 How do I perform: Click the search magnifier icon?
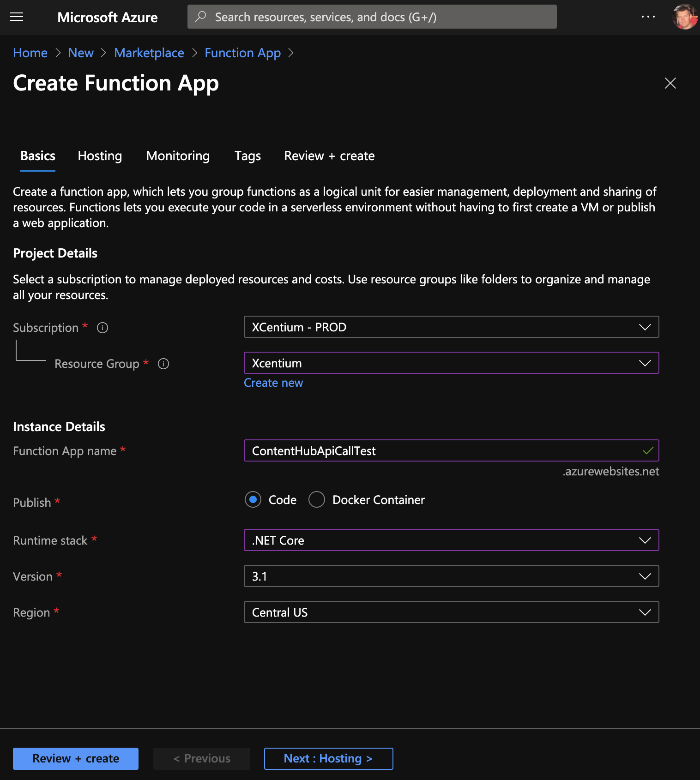200,17
